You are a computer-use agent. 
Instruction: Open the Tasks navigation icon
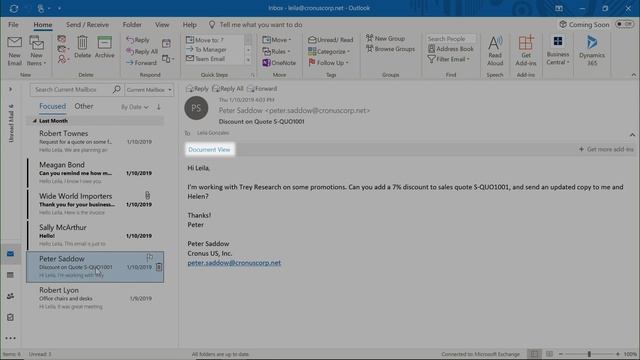[11, 317]
